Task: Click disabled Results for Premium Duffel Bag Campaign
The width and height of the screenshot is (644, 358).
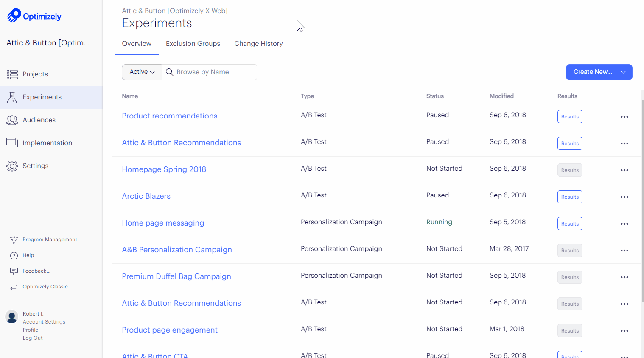Action: pos(570,277)
